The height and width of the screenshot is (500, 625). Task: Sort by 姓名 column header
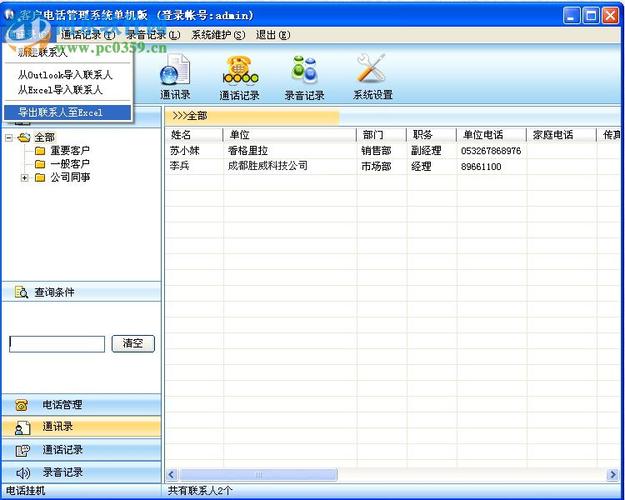195,135
